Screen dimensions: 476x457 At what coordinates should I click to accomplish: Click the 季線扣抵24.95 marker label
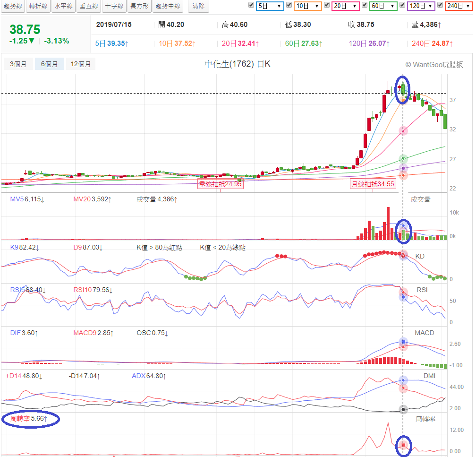click(220, 184)
